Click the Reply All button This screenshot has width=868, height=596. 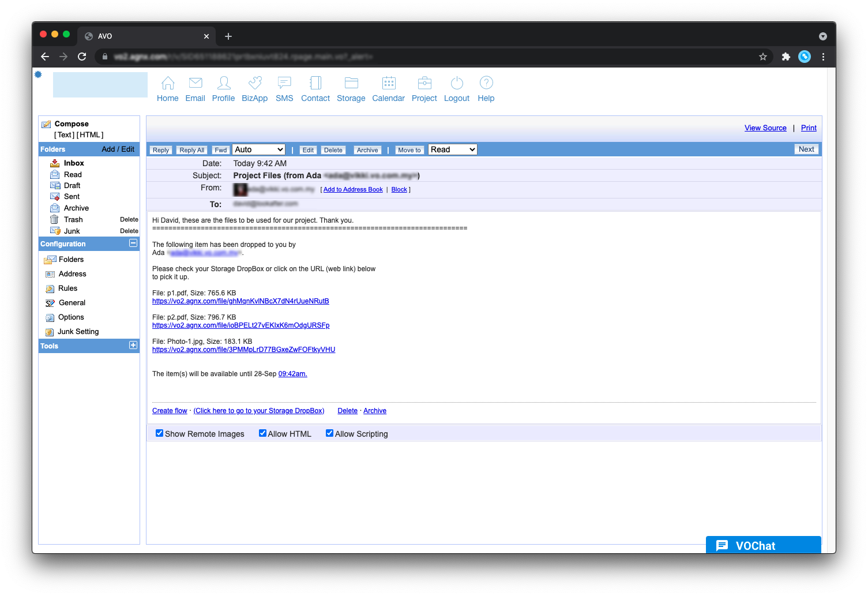click(191, 150)
